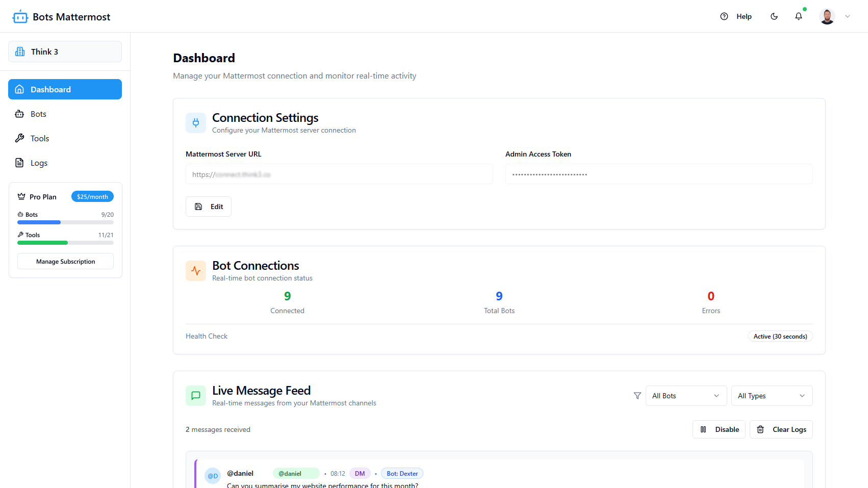This screenshot has height=488, width=868.
Task: Click the Bots Mattermost robot logo icon
Action: pos(20,17)
